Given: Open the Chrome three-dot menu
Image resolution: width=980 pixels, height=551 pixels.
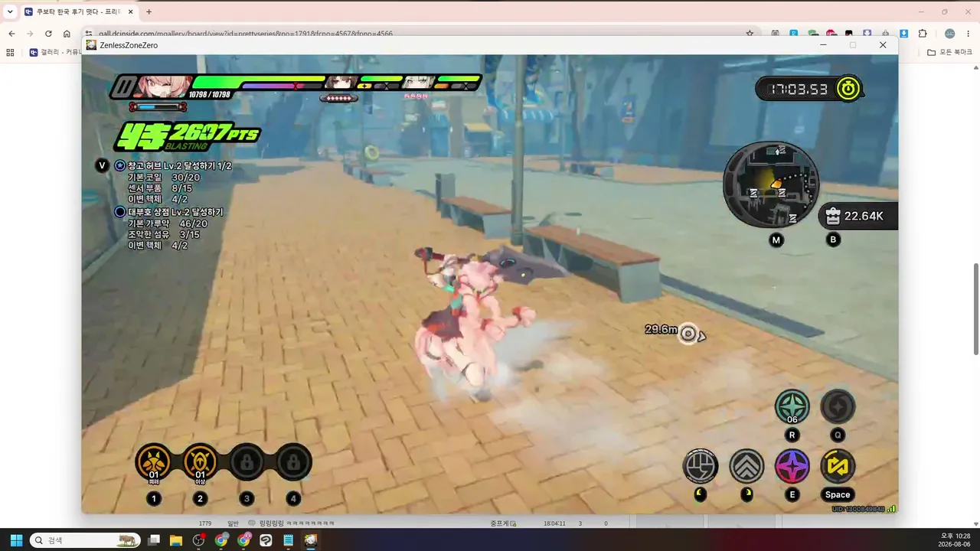Looking at the screenshot, I should point(969,34).
